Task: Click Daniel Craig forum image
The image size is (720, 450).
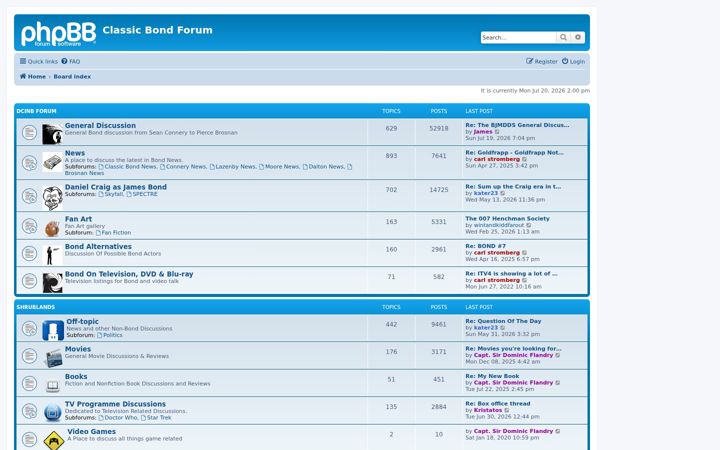Action: [x=52, y=198]
